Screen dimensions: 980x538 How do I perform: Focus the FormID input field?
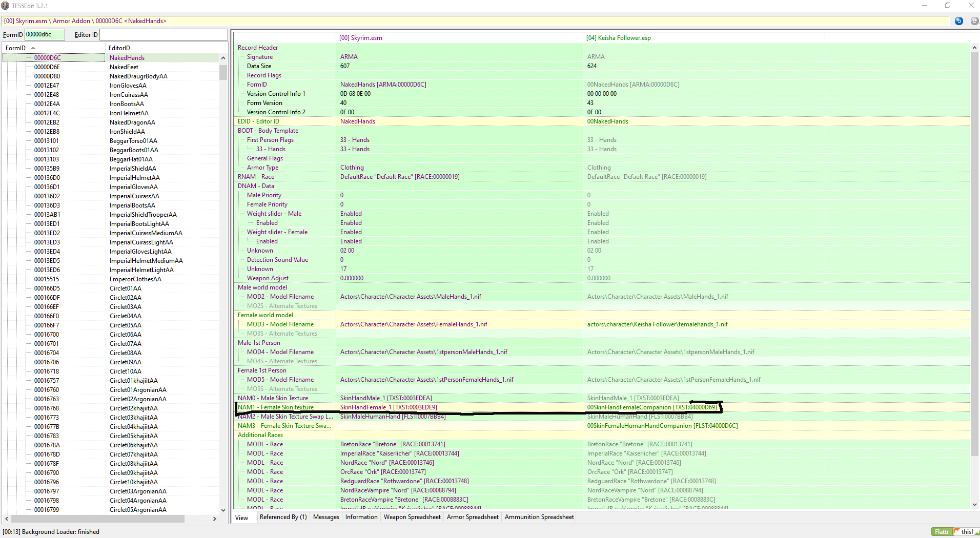click(x=45, y=34)
